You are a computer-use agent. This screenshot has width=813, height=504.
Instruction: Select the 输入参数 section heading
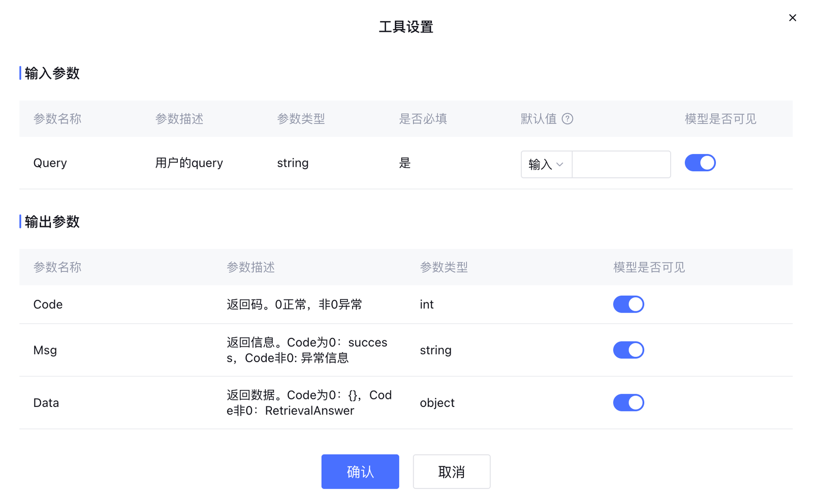[x=52, y=73]
